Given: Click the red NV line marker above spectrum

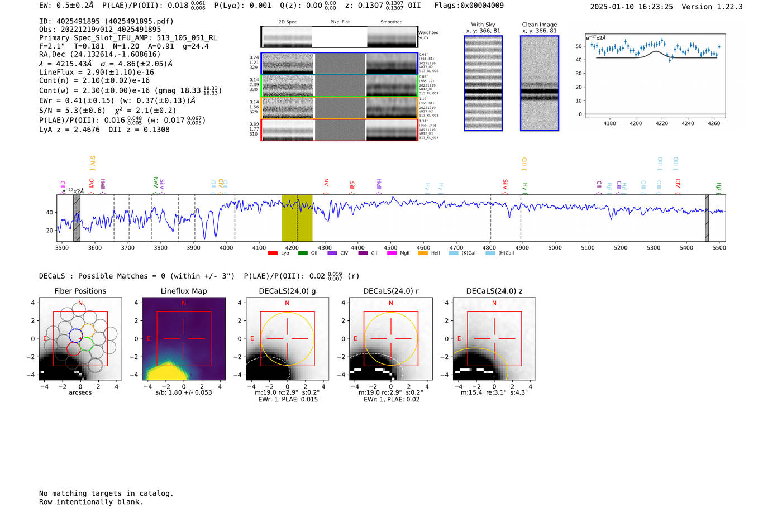Looking at the screenshot, I should [x=326, y=183].
